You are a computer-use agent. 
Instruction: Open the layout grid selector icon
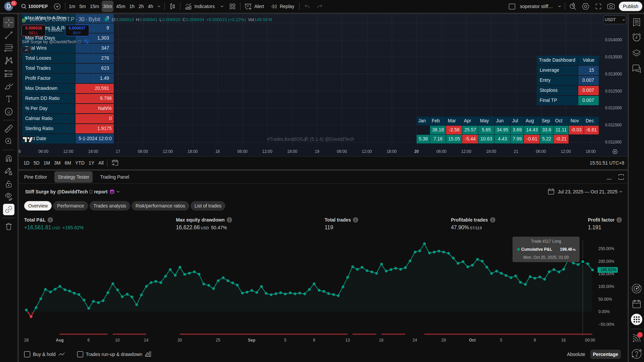(232, 6)
